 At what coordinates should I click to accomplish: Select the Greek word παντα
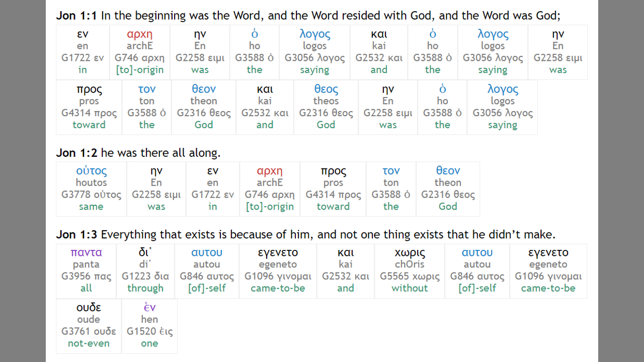click(86, 252)
